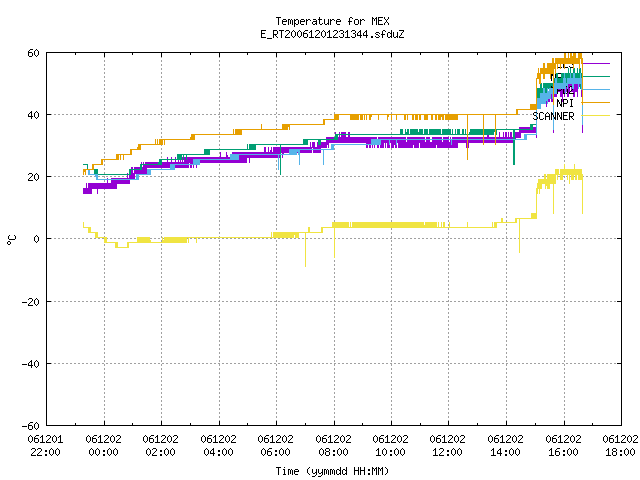The image size is (640, 480).
Task: Click the x-axis tick label 061202 02:00
Action: [x=160, y=446]
